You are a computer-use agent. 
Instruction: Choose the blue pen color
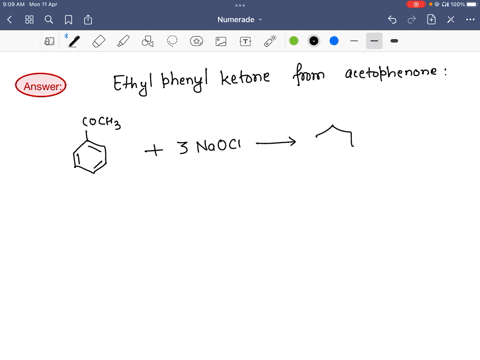[334, 41]
